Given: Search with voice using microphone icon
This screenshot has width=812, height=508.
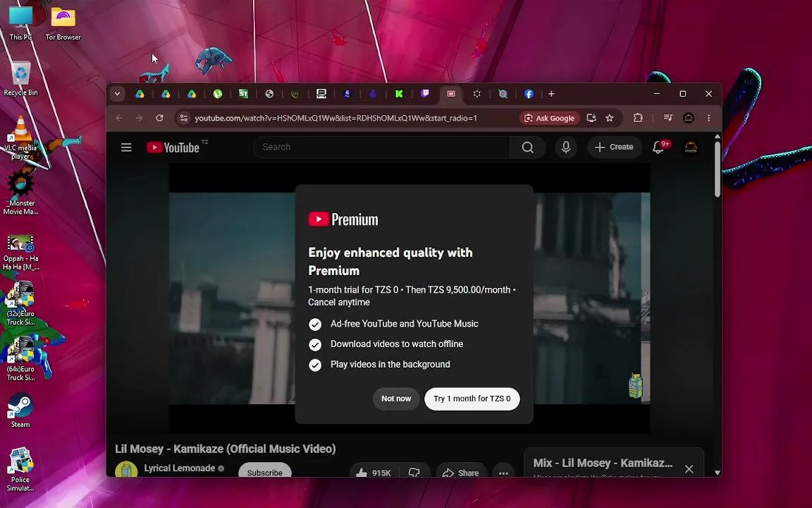Looking at the screenshot, I should (566, 147).
